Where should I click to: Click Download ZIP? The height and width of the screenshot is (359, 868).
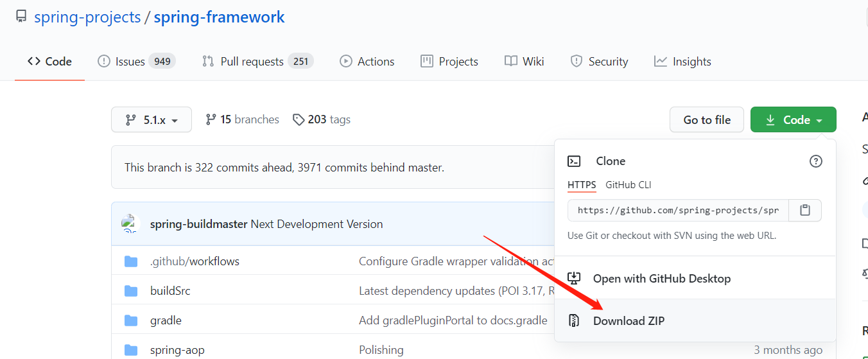(695, 320)
